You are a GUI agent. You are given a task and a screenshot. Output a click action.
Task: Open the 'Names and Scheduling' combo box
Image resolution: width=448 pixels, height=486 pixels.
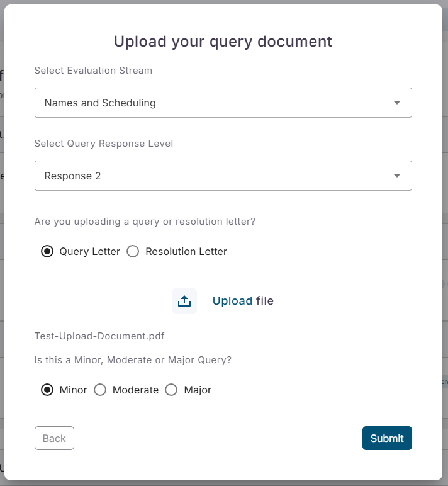tap(214, 103)
